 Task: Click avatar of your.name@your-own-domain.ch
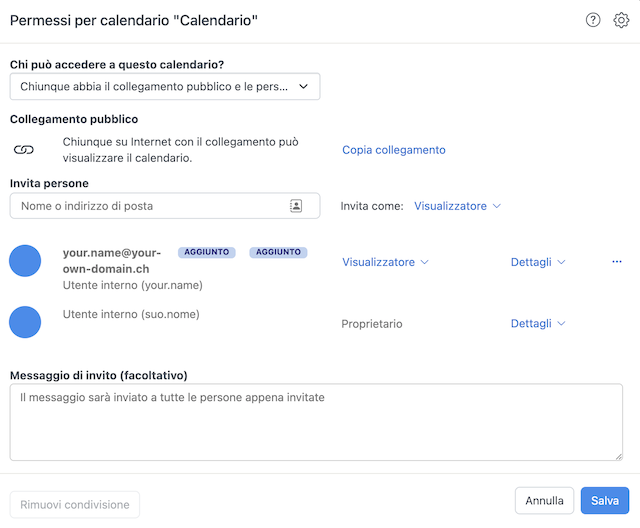pos(25,261)
